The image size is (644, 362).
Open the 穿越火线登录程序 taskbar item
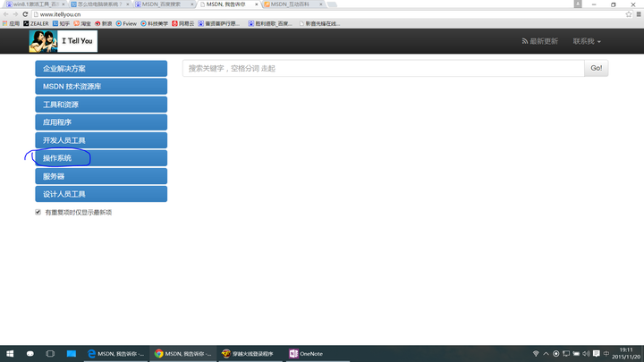(250, 353)
